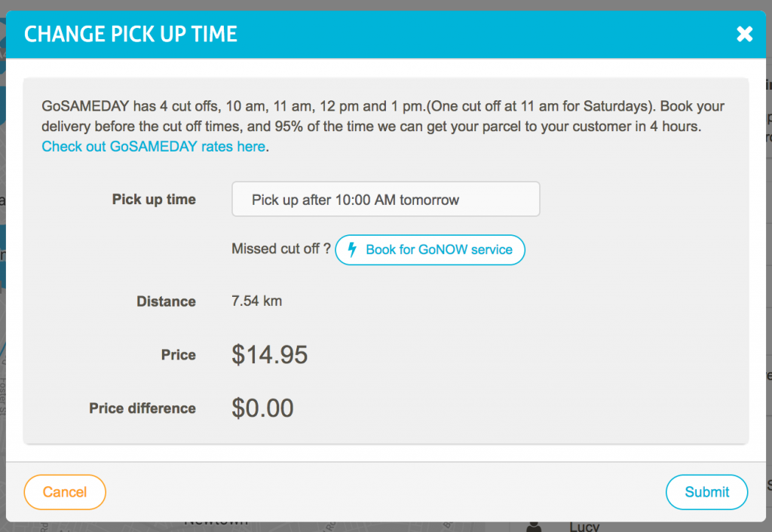Click the Distance label
The image size is (772, 532).
166,301
